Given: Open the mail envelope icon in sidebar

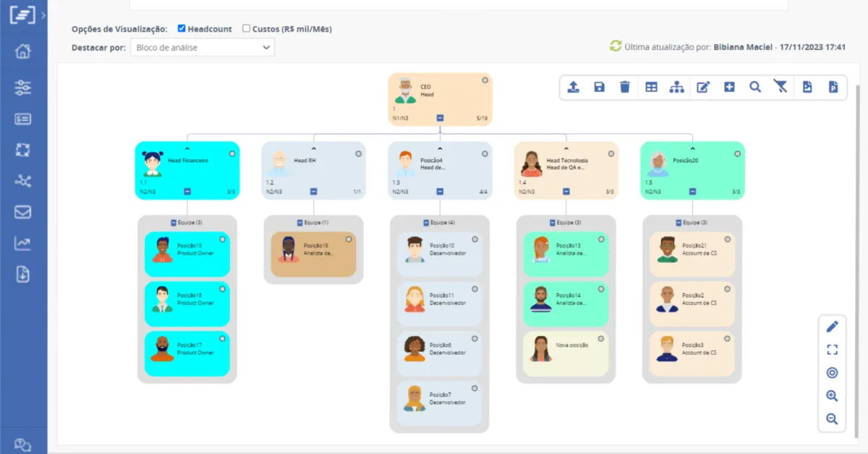Looking at the screenshot, I should click(23, 212).
